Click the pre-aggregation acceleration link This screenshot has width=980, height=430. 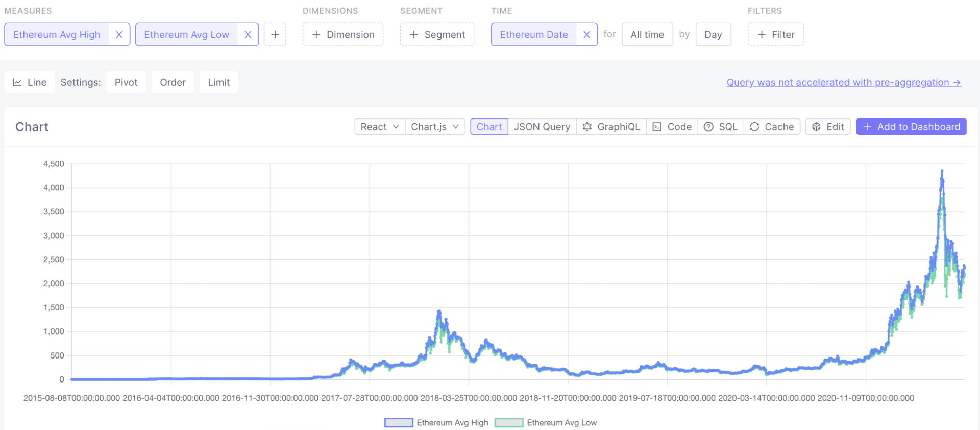tap(843, 83)
